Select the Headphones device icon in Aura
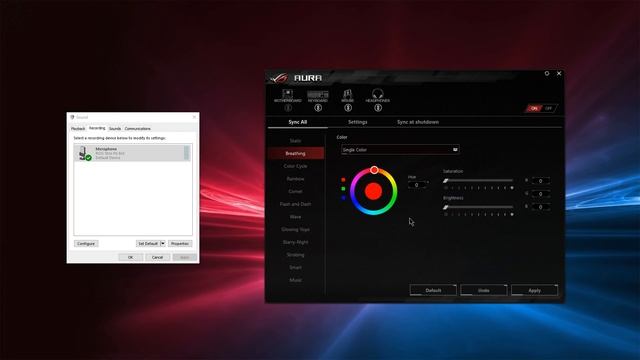This screenshot has width=640, height=360. (378, 96)
